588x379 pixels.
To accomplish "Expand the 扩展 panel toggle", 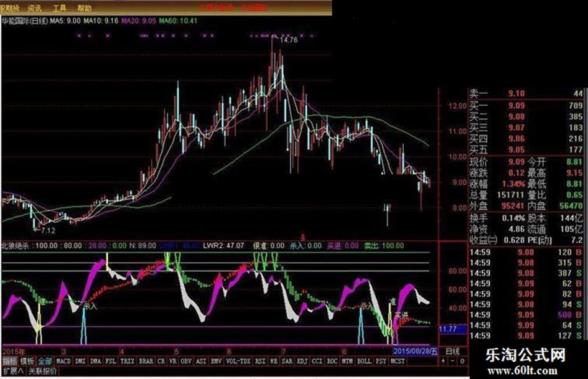I will (x=13, y=371).
